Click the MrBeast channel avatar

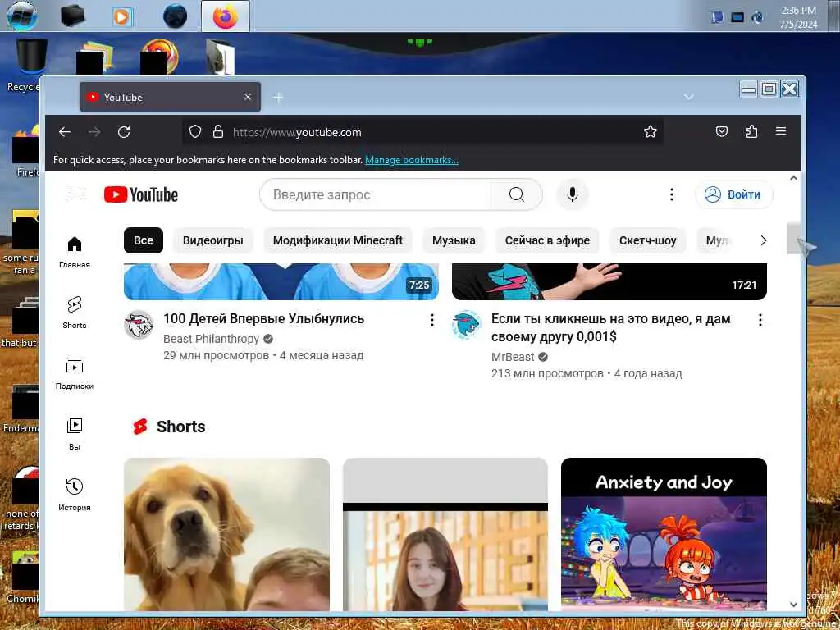[467, 325]
